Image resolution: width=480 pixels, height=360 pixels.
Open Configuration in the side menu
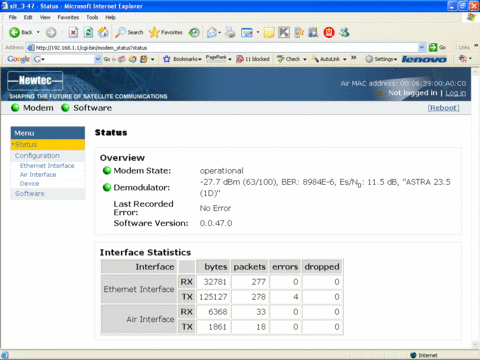(x=48, y=156)
